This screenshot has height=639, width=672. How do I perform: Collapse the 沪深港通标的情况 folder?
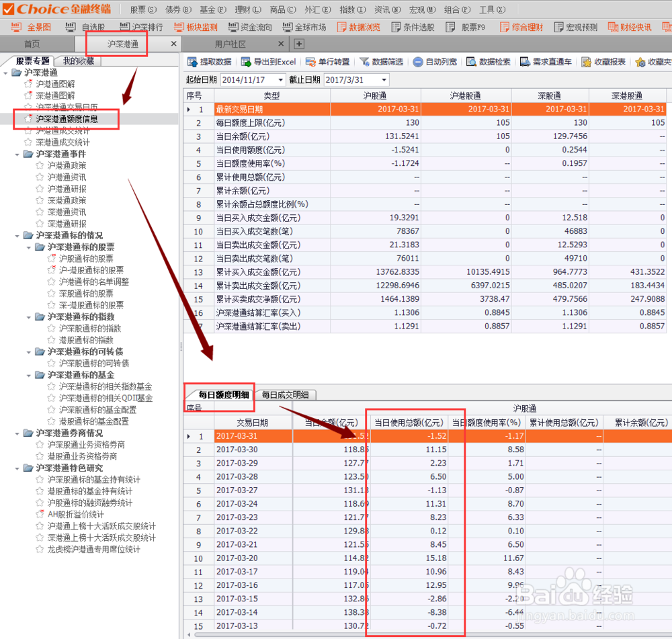17,235
